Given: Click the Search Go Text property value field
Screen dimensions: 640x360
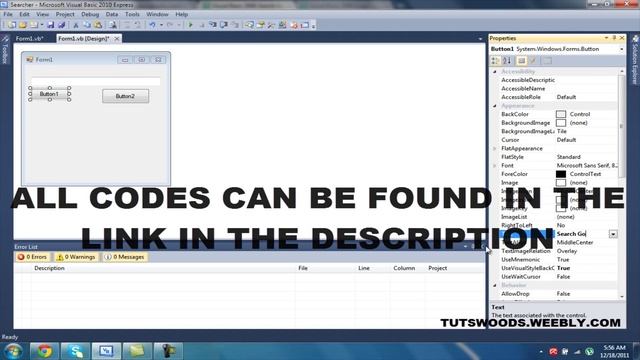Looking at the screenshot, I should [582, 234].
